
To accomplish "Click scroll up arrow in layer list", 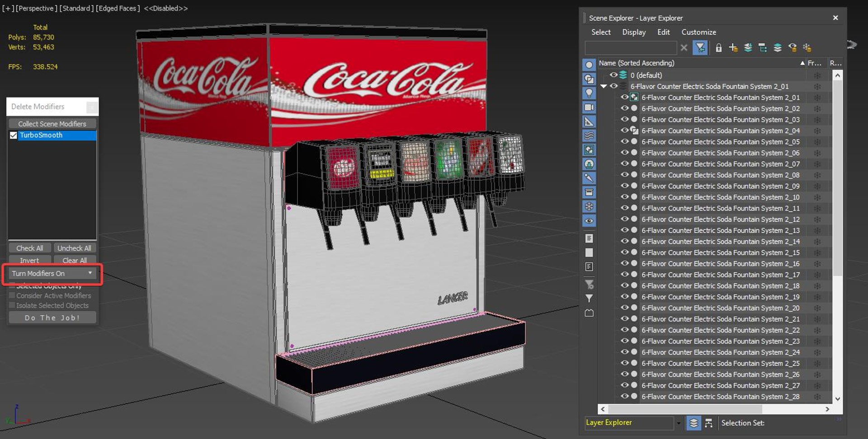I will coord(837,75).
